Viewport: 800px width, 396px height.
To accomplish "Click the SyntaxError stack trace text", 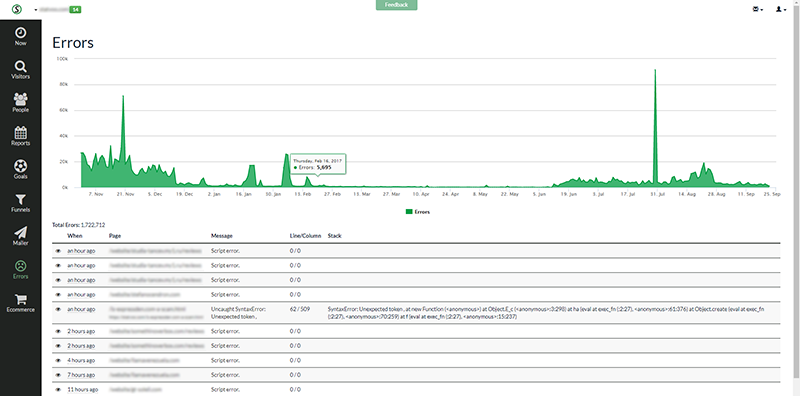I will [x=546, y=313].
